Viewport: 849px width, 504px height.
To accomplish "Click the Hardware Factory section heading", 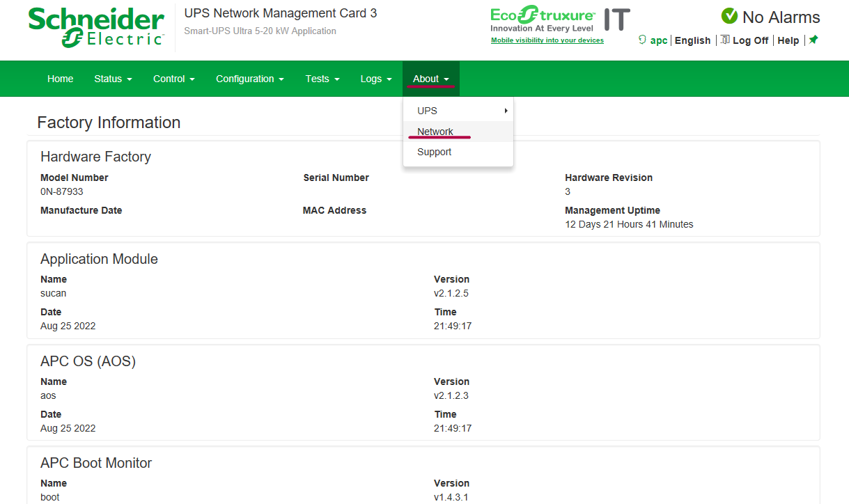I will coord(95,157).
